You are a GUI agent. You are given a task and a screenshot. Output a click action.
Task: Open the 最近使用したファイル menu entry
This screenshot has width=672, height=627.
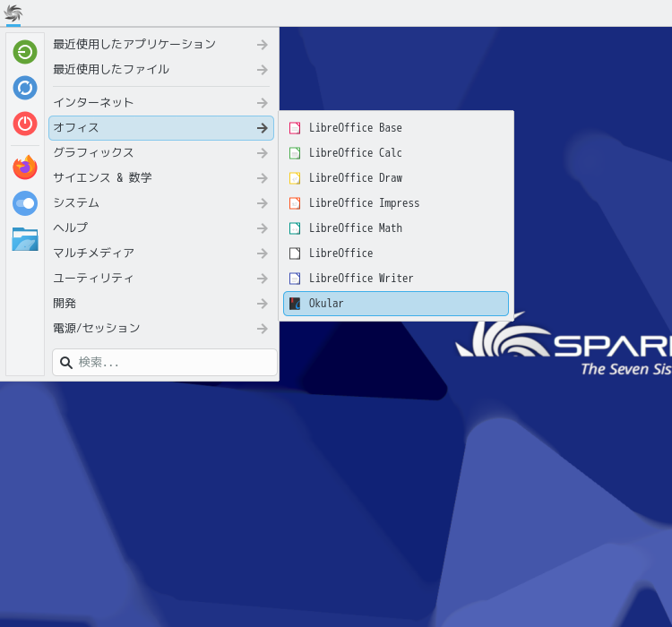(161, 70)
